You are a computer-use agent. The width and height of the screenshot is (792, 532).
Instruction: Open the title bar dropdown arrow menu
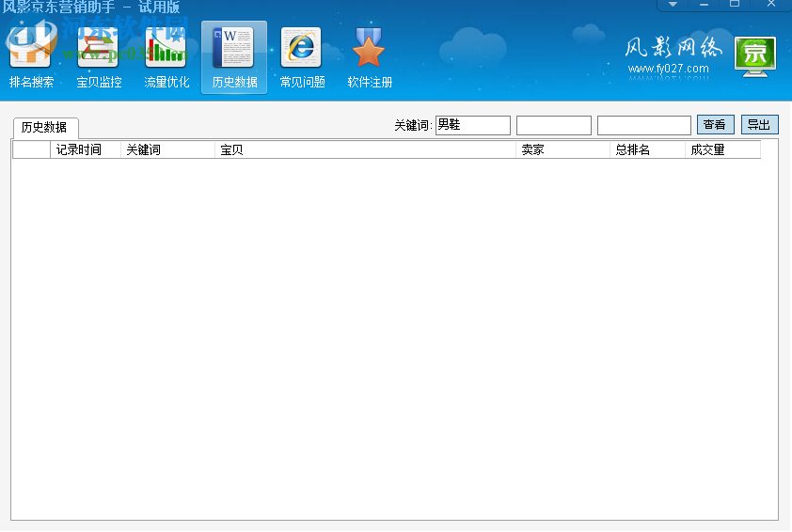673,4
